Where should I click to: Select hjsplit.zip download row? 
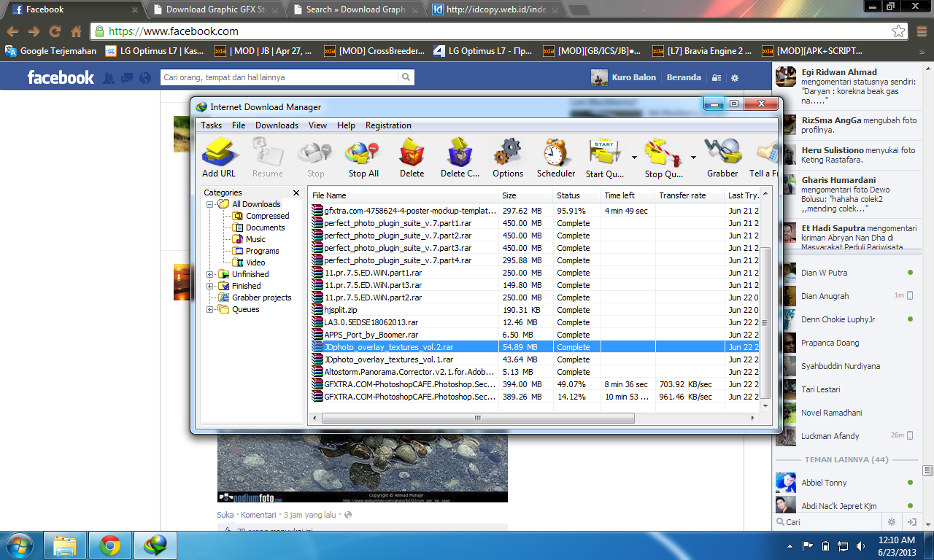click(x=535, y=310)
